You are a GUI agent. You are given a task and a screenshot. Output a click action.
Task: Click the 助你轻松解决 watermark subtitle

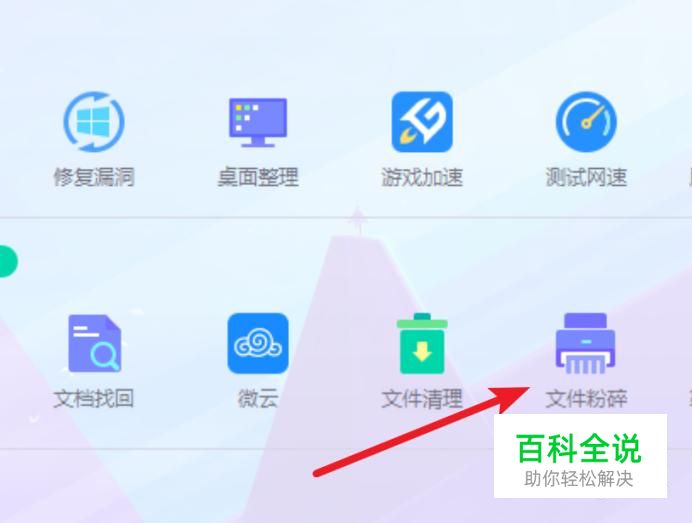click(579, 478)
